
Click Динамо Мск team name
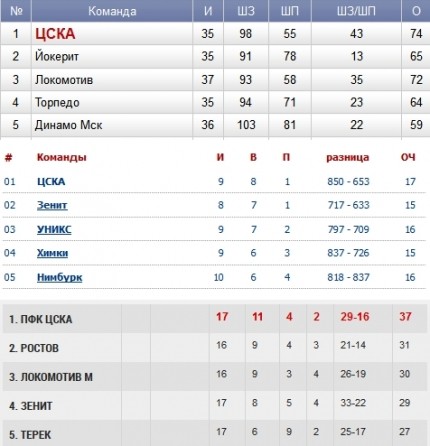click(x=68, y=125)
